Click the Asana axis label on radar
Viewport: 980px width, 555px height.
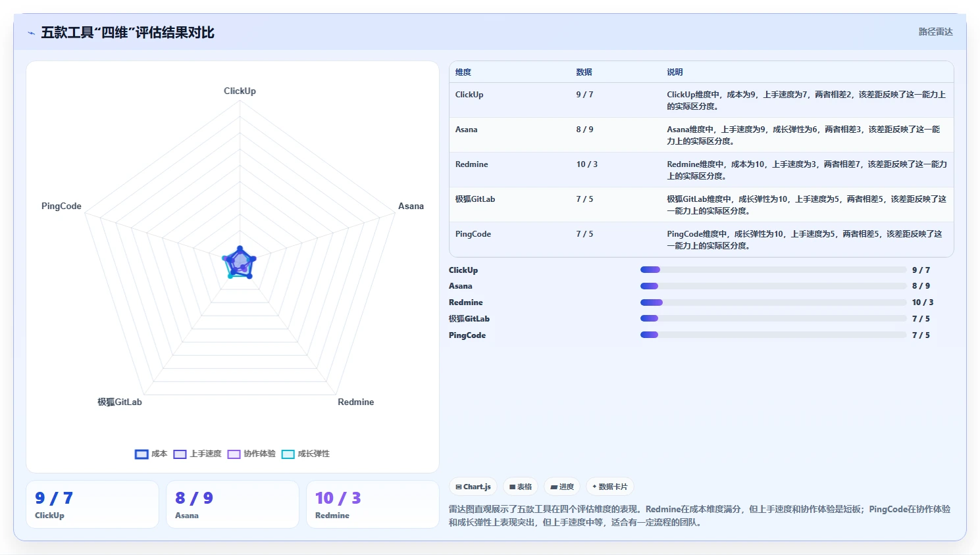tap(411, 206)
